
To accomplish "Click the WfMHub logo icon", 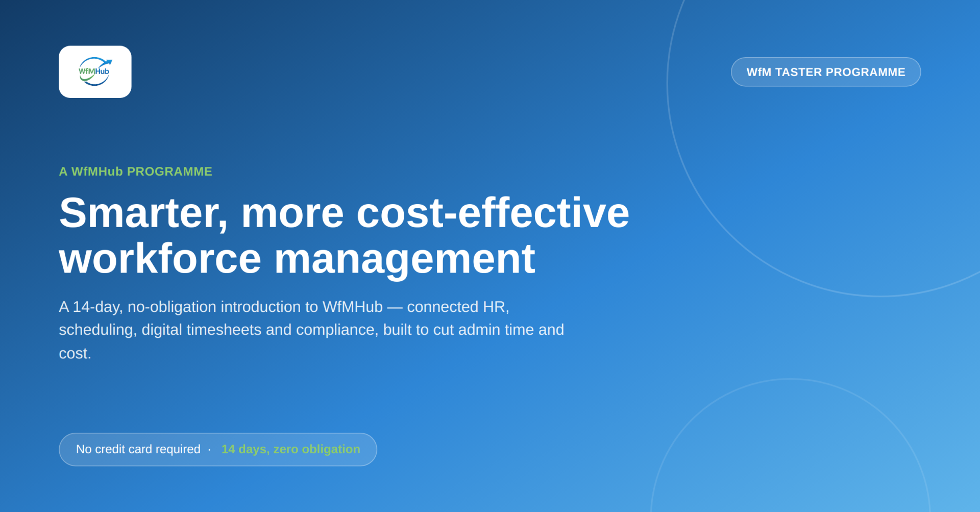I will click(x=95, y=71).
